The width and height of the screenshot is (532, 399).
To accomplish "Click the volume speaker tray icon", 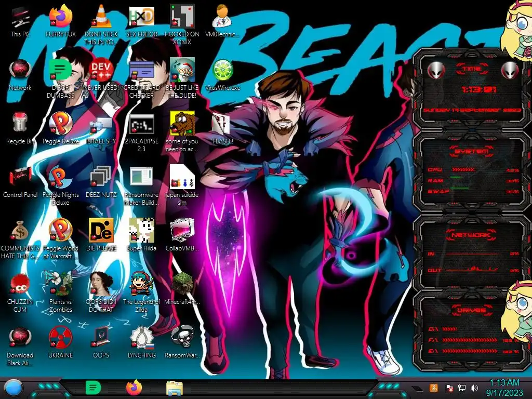I will tap(474, 388).
